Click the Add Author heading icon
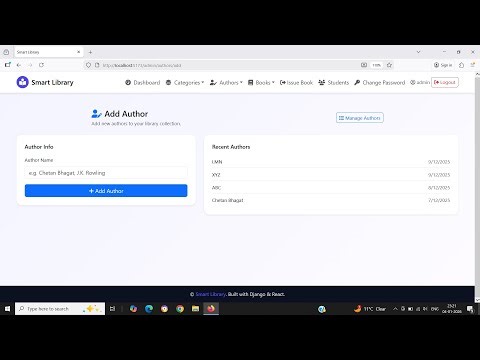 [96, 114]
